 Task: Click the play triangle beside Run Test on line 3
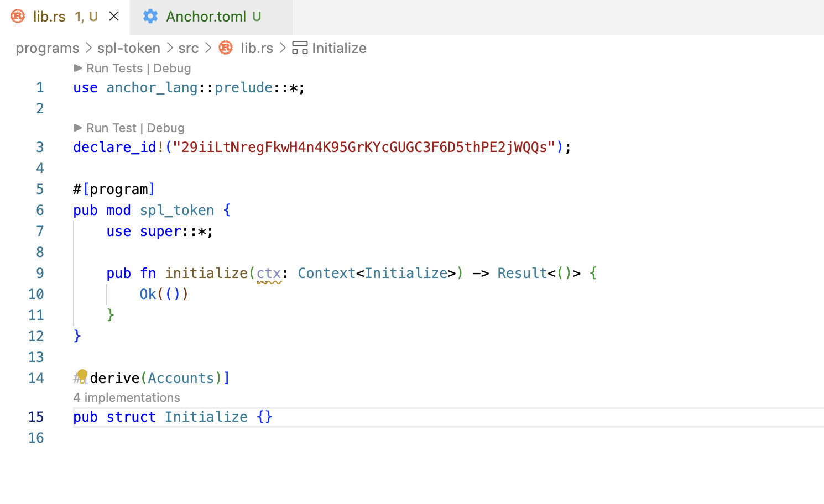point(78,128)
